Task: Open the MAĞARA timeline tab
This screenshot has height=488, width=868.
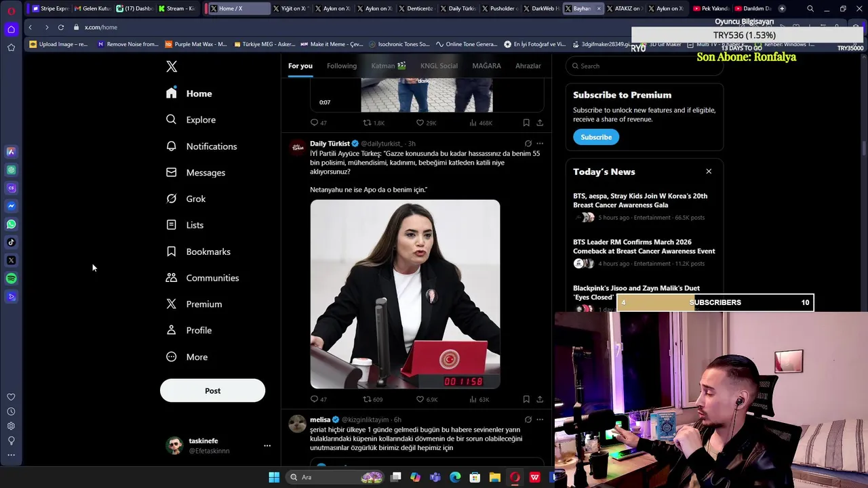Action: click(486, 66)
